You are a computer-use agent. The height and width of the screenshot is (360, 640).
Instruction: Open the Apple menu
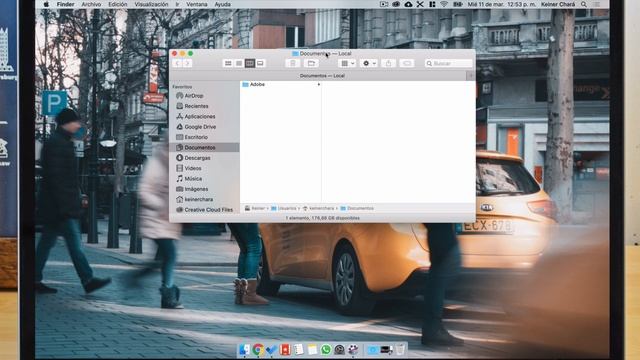pos(46,4)
